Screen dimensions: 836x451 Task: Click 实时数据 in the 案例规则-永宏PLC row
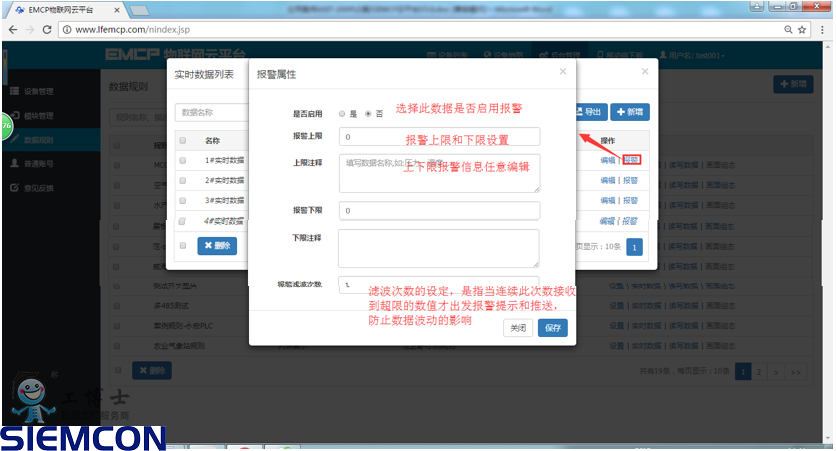click(646, 326)
